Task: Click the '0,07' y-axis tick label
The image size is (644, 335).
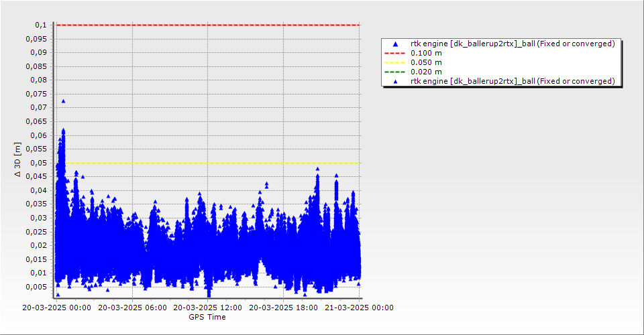Action: point(39,108)
